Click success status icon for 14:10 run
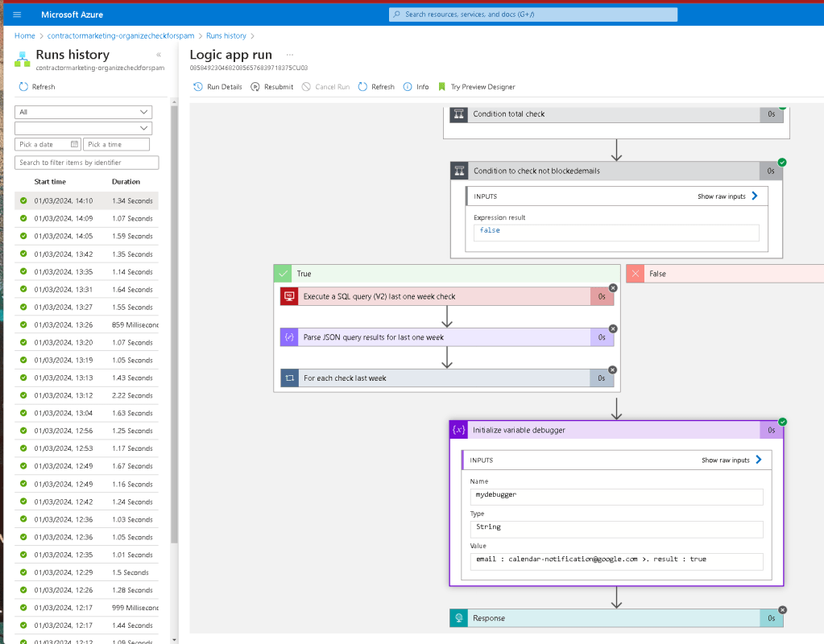824x644 pixels. tap(23, 200)
